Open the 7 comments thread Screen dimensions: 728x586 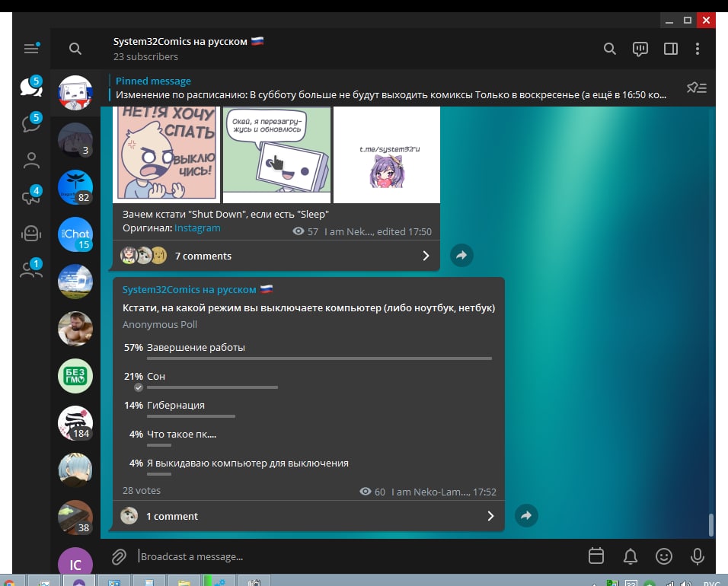(x=276, y=256)
